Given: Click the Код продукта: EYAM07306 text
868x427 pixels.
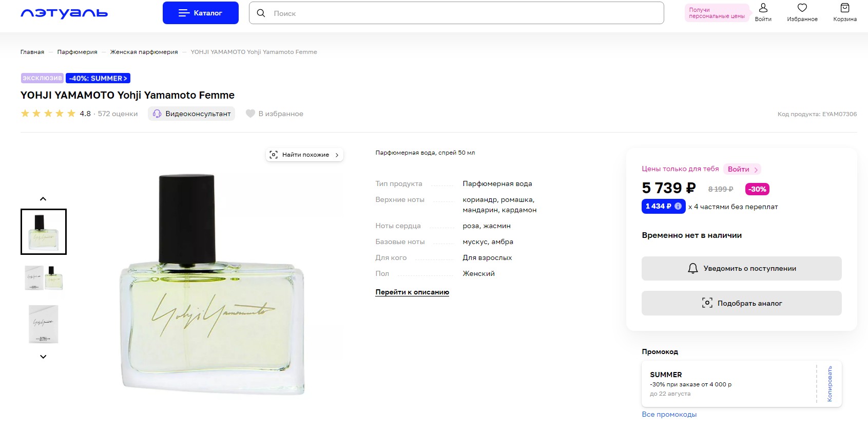Looking at the screenshot, I should point(817,114).
